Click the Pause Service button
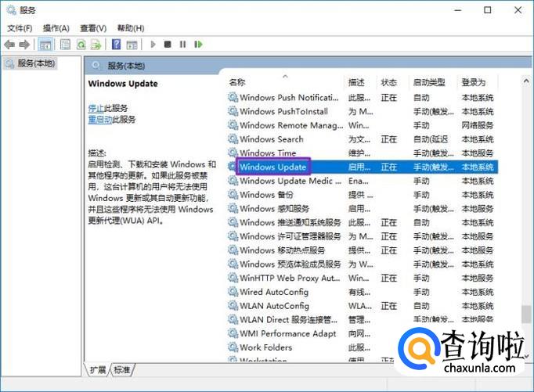534x392 pixels. point(183,45)
